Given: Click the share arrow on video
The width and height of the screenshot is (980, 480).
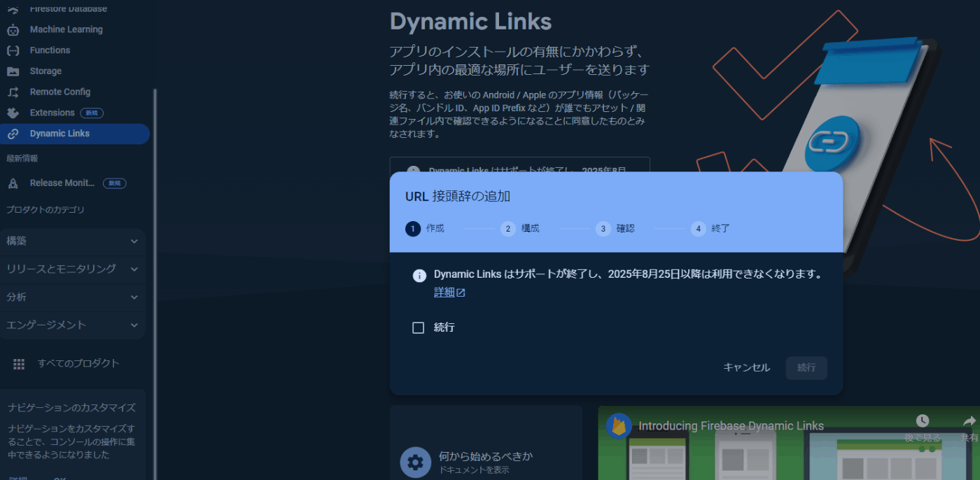Looking at the screenshot, I should pos(969,421).
